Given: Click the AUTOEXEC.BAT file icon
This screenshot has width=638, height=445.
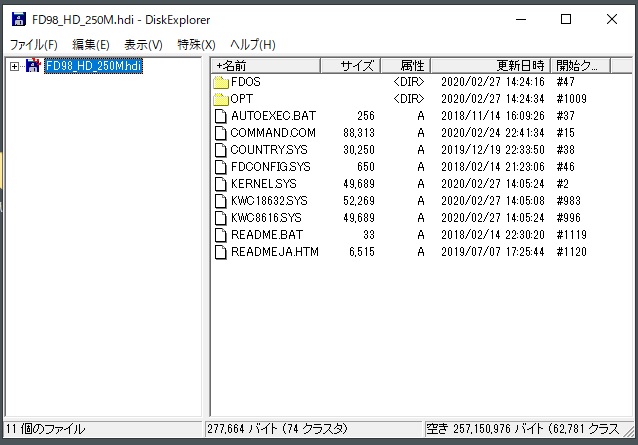Looking at the screenshot, I should pyautogui.click(x=221, y=116).
